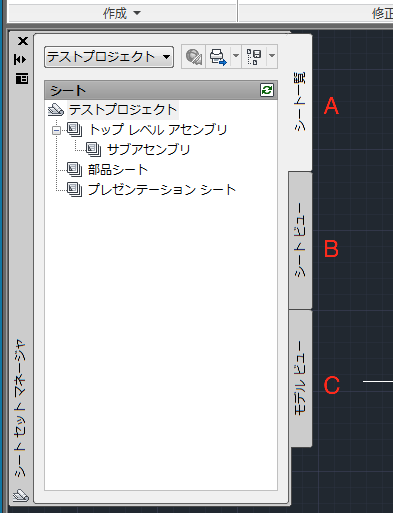This screenshot has height=513, width=393.
Task: Click the トップ レベル アセンブリ subset icon
Action: (74, 129)
